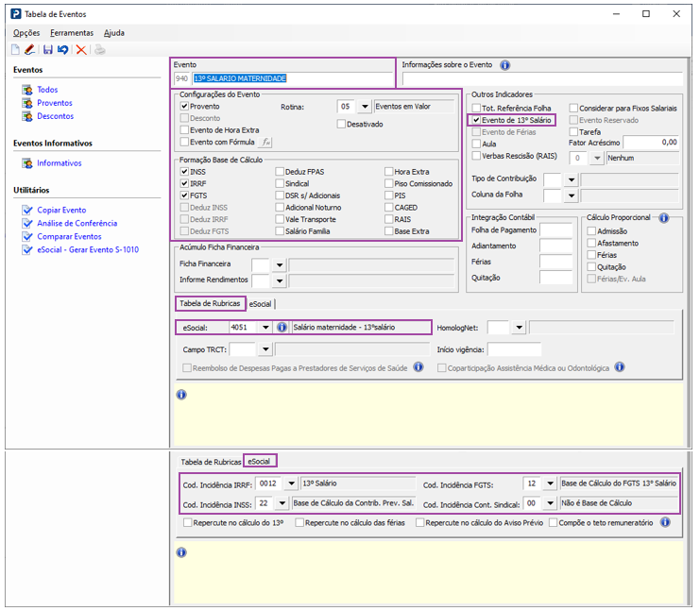700x611 pixels.
Task: Open the HomologNet dropdown
Action: [519, 327]
